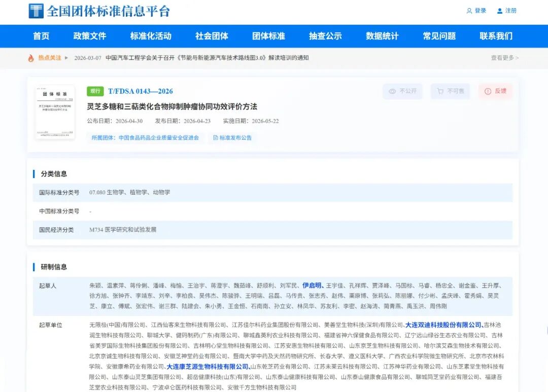Click 发布日期 2026-04-23 text
Viewport: 548px width, 392px height.
[x=183, y=121]
